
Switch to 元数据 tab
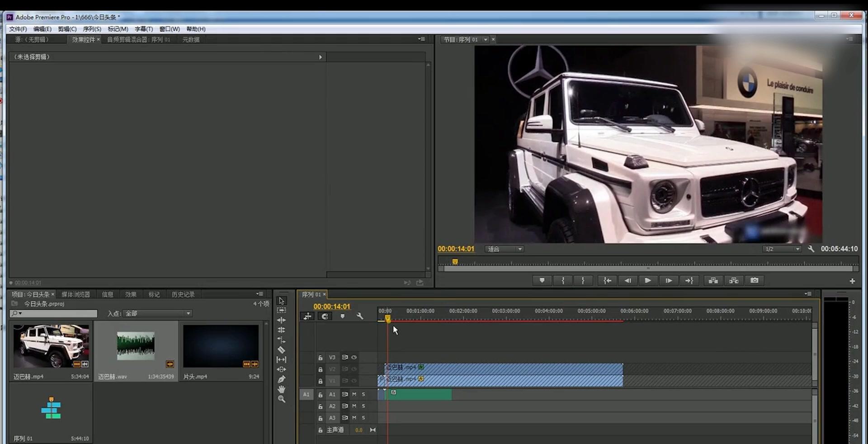[191, 40]
